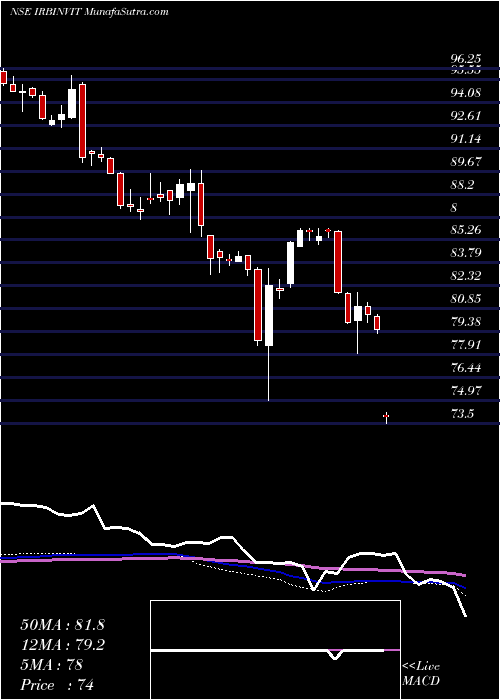Click the 82.32 price axis label

pyautogui.click(x=465, y=275)
